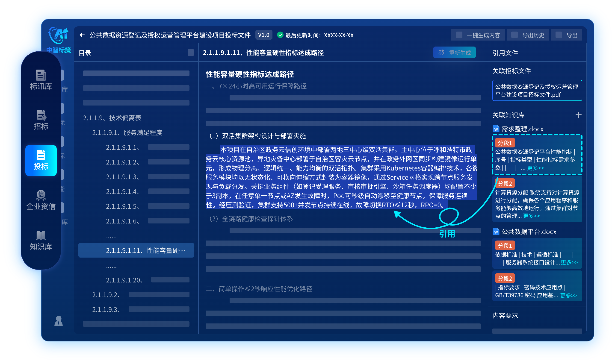The image size is (615, 364).
Task: Click the user profile icon at bottom left
Action: [x=58, y=321]
